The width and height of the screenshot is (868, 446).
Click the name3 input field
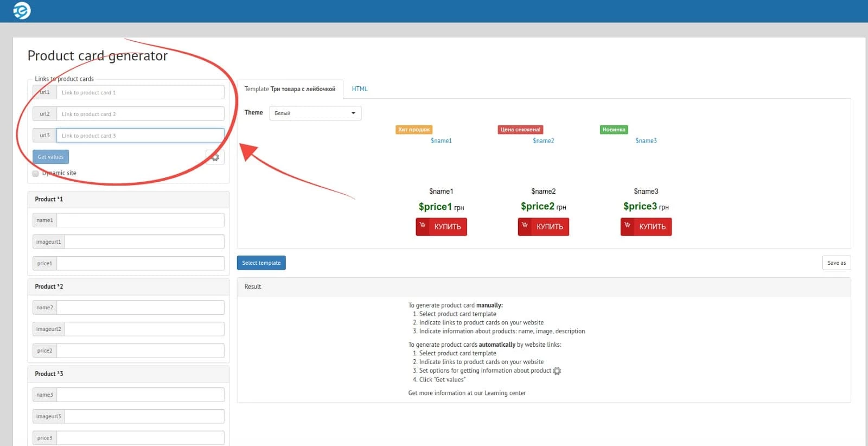point(141,395)
